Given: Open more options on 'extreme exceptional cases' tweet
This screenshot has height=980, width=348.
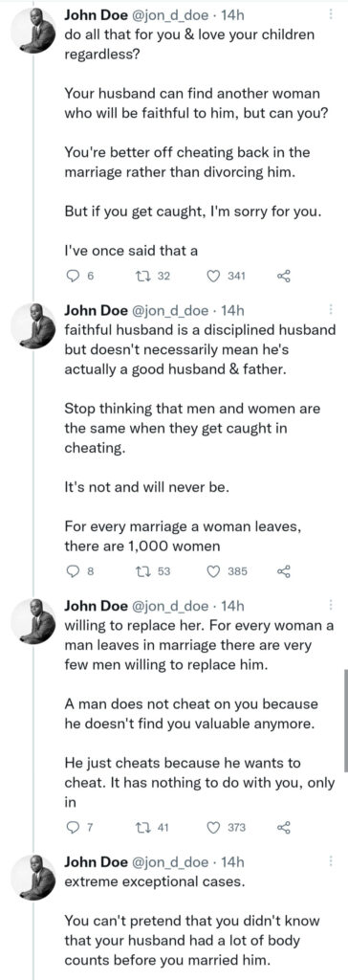Looking at the screenshot, I should (331, 862).
